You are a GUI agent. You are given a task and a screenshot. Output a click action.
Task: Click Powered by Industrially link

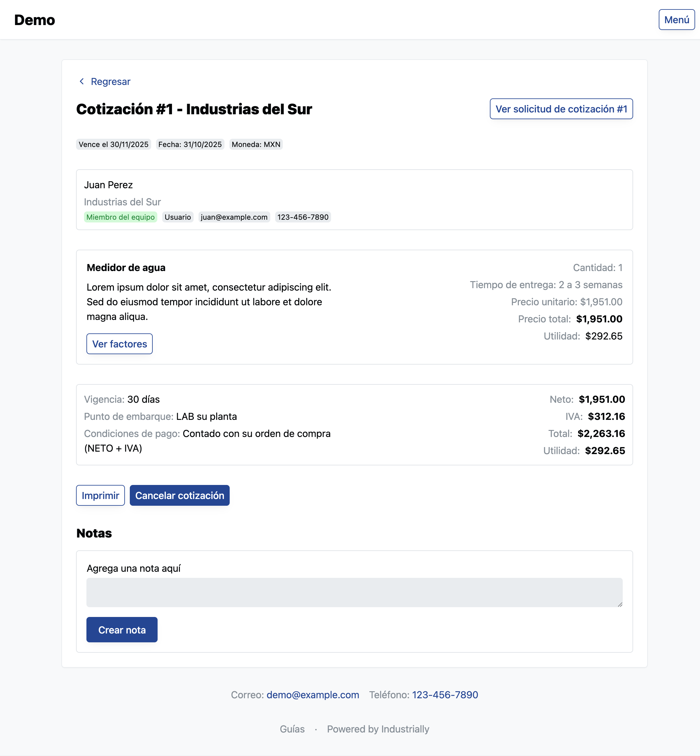point(378,729)
